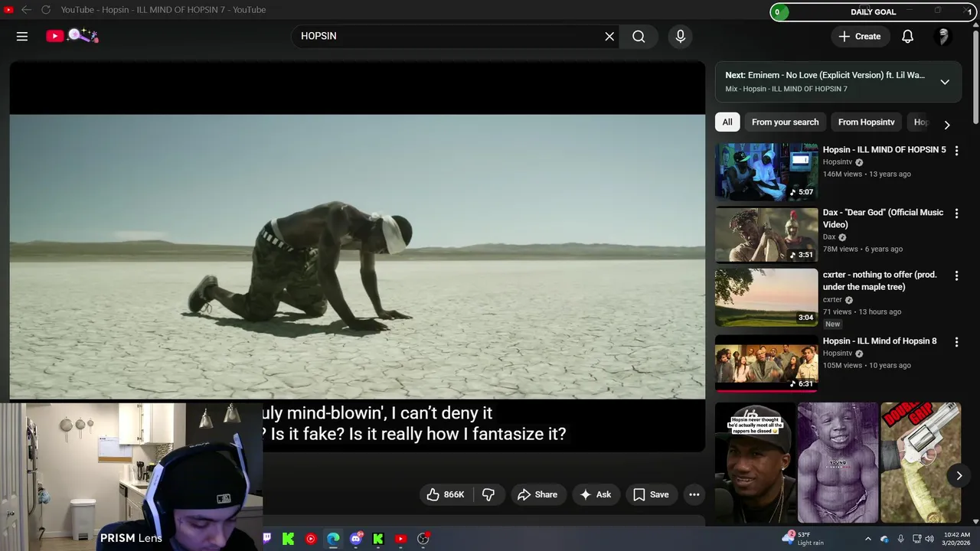Image resolution: width=980 pixels, height=551 pixels.
Task: Open ILL Mind of Hopsin 8 title
Action: [x=880, y=341]
